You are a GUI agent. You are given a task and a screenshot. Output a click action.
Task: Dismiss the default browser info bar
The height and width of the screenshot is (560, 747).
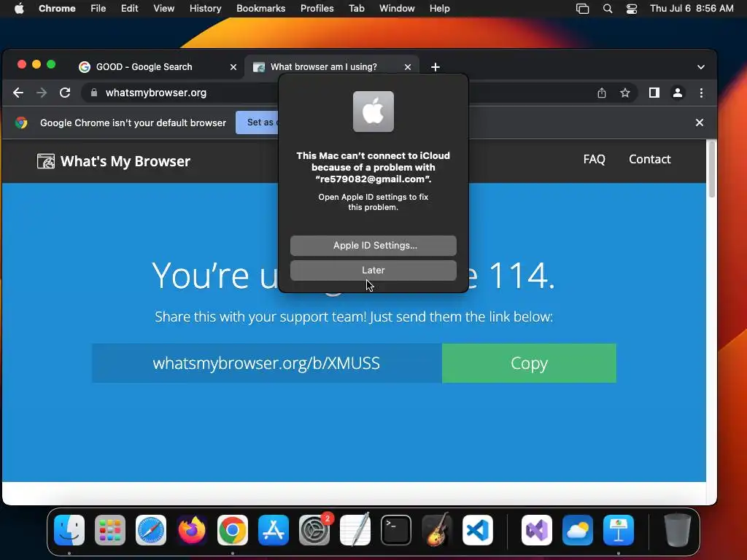click(x=700, y=122)
